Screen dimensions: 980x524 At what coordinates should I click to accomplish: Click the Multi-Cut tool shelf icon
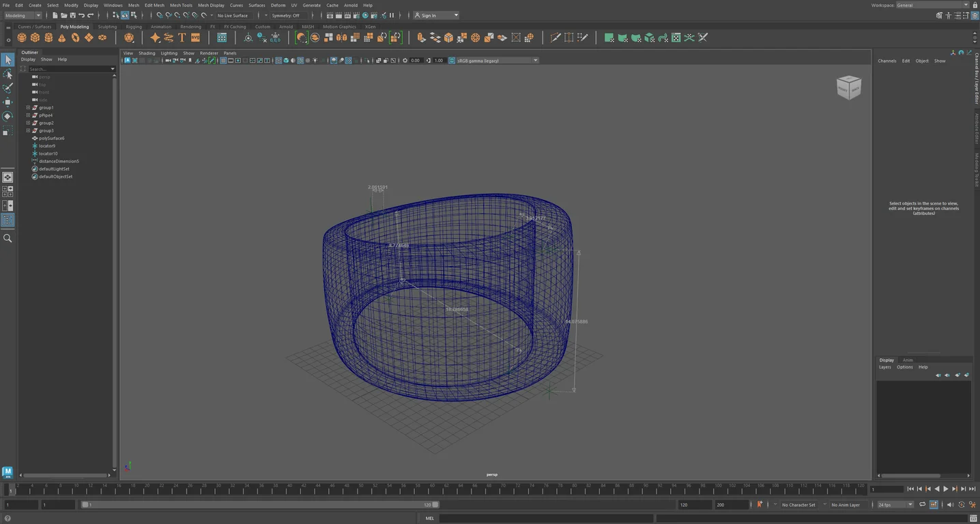(556, 38)
